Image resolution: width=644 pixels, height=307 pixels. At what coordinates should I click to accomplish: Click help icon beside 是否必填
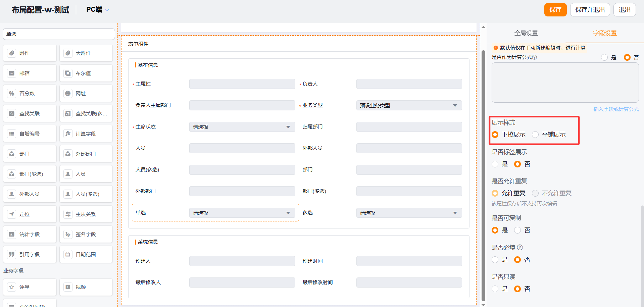click(x=520, y=247)
